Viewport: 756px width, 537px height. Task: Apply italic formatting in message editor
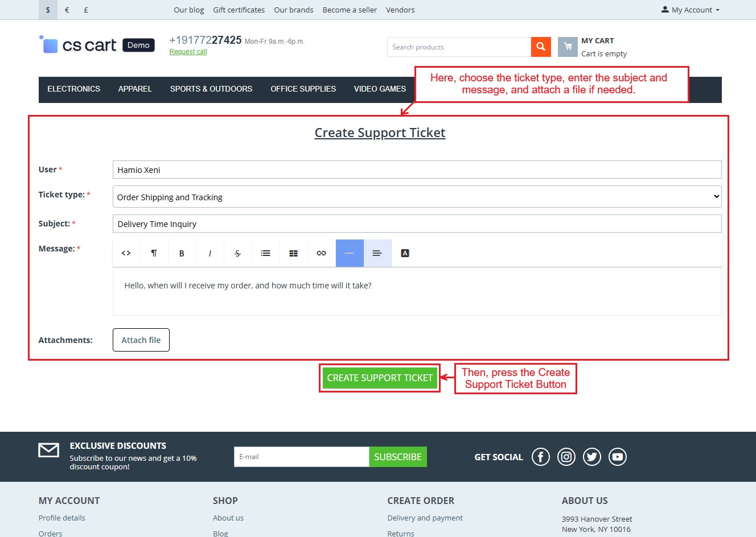(x=209, y=253)
